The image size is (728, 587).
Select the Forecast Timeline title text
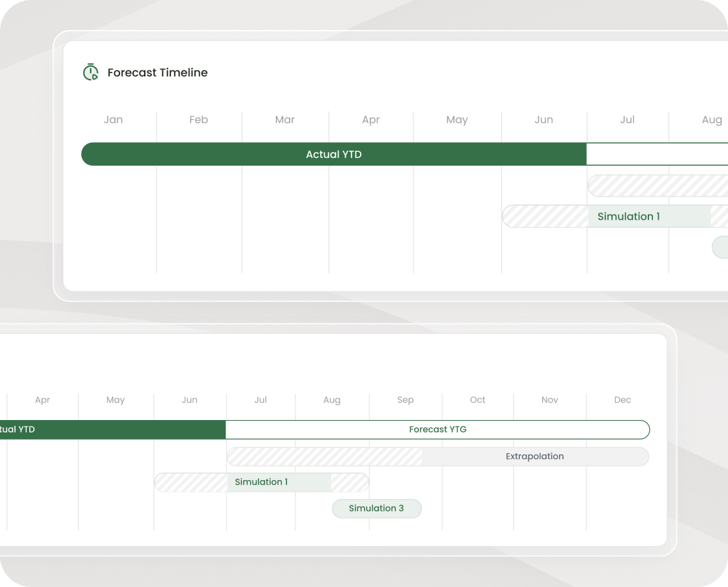pos(157,73)
